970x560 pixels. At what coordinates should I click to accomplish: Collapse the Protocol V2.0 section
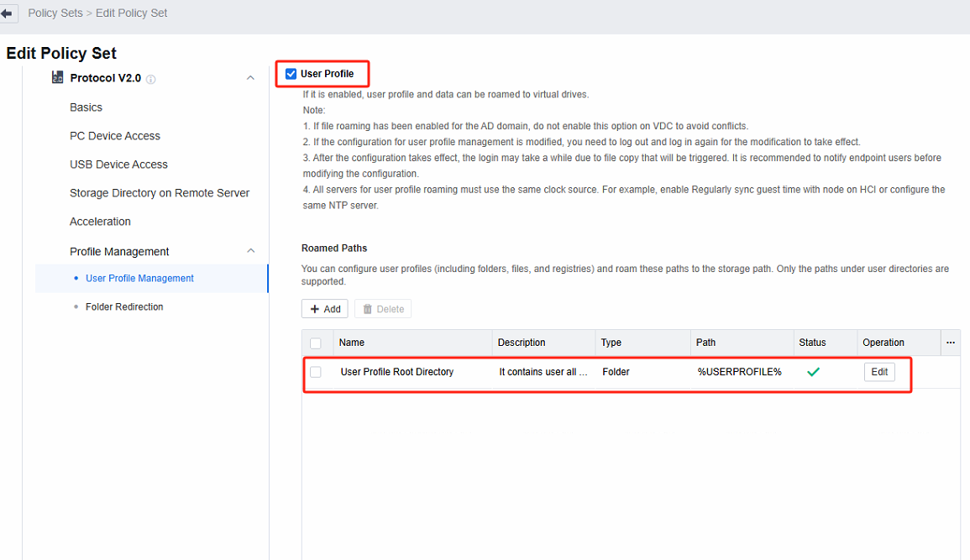[250, 78]
